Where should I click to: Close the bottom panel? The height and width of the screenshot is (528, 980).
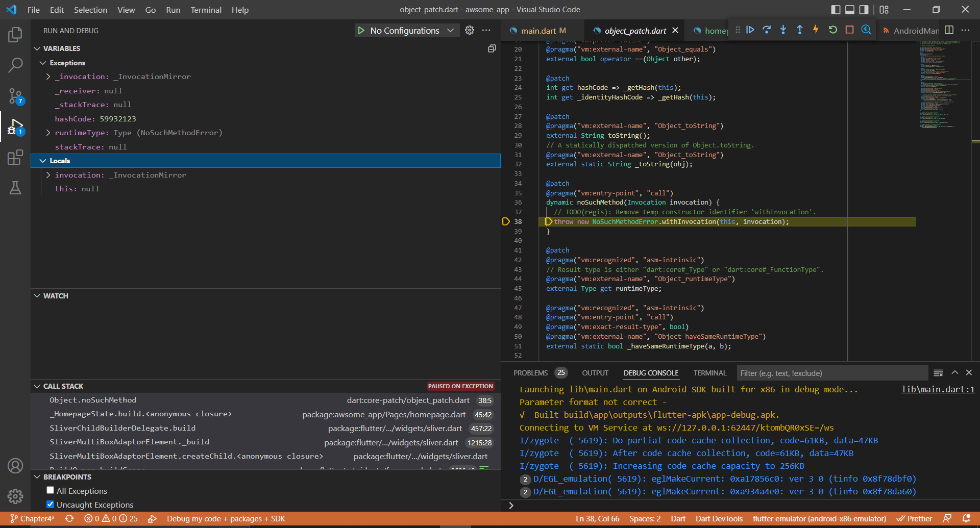[969, 373]
